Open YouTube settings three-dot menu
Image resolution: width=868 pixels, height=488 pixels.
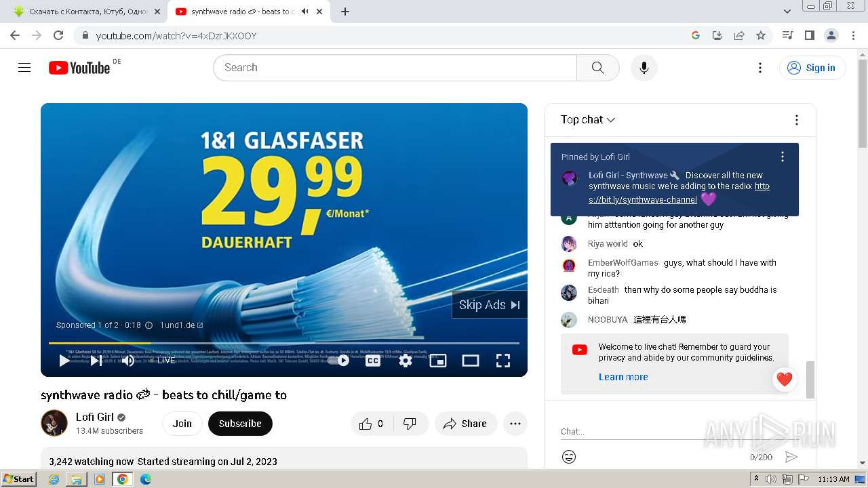[x=760, y=68]
